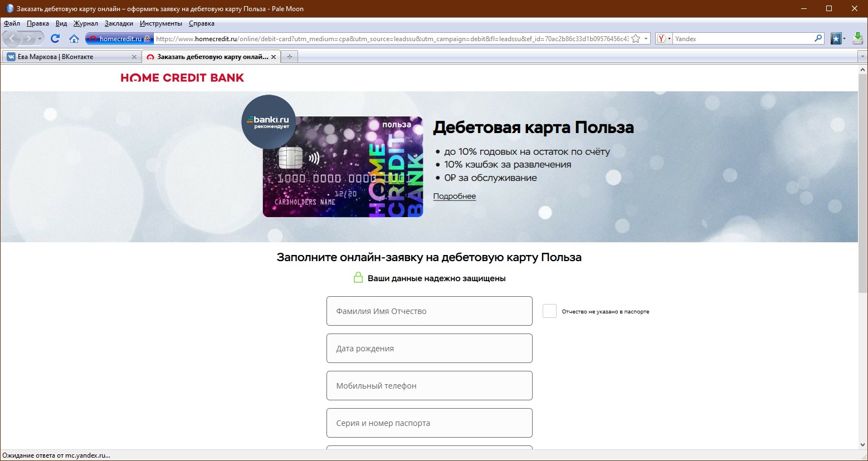Close the Ева Маркова ВКонтакте tab
The height and width of the screenshot is (461, 868).
pos(134,57)
